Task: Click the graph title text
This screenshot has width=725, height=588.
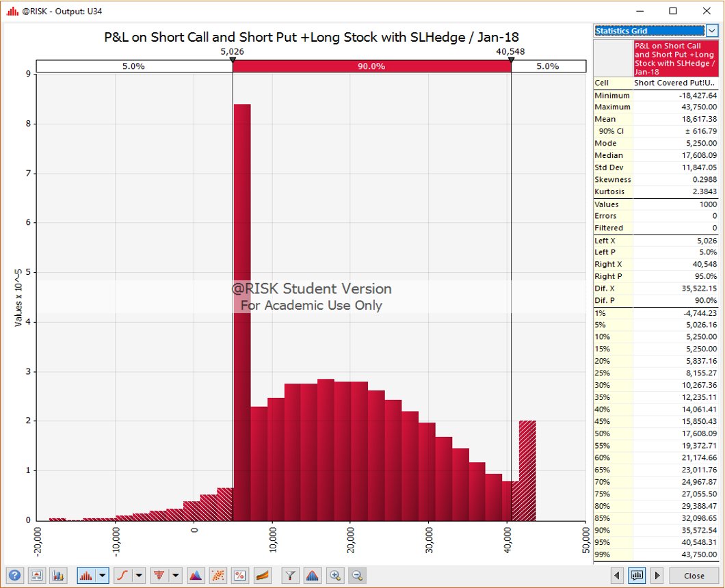Action: 311,37
